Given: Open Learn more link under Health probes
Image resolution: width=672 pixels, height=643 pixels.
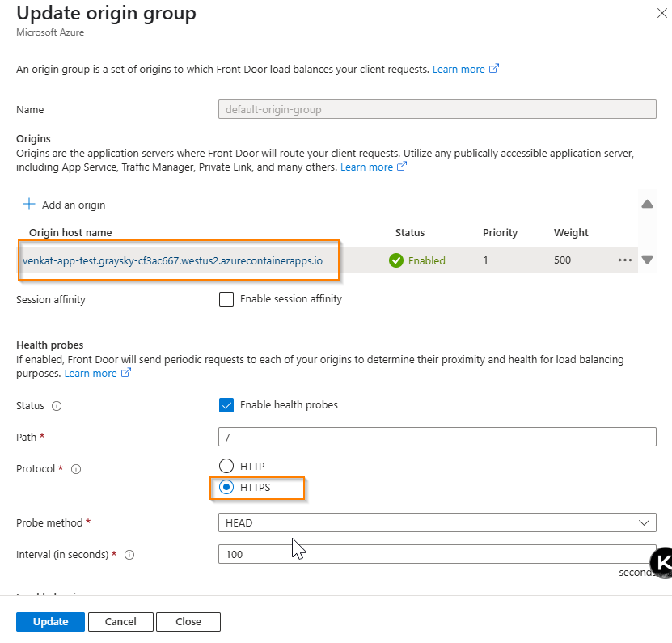Looking at the screenshot, I should (x=91, y=374).
